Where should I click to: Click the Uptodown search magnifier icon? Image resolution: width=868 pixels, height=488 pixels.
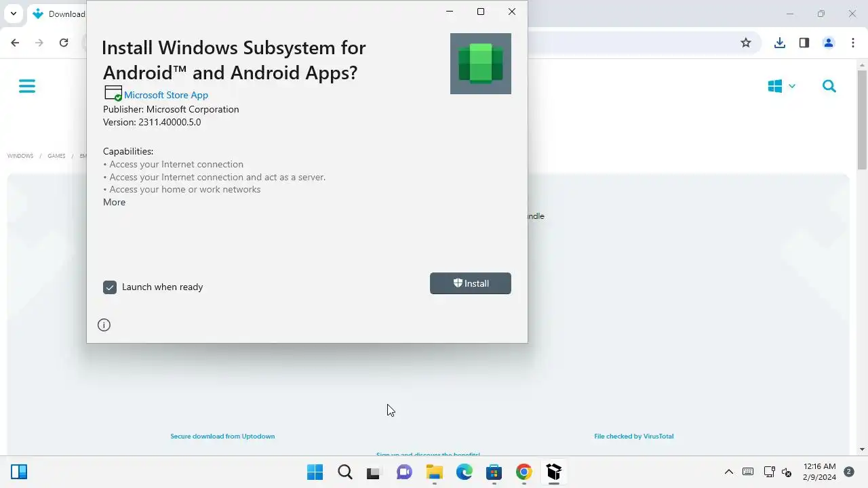tap(829, 86)
